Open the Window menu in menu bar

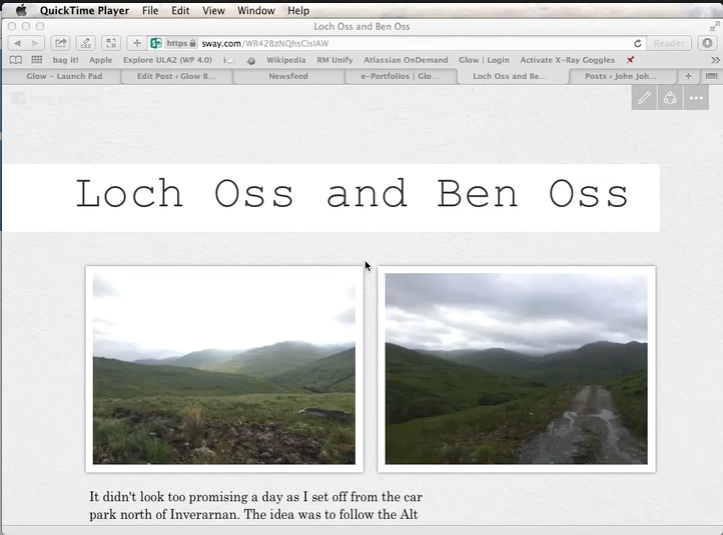256,10
